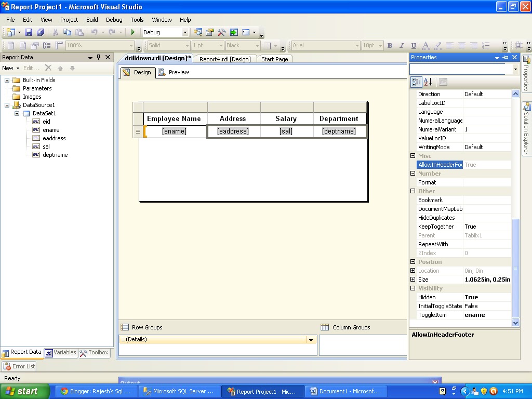Select the Cut icon on the toolbar

pyautogui.click(x=55, y=32)
